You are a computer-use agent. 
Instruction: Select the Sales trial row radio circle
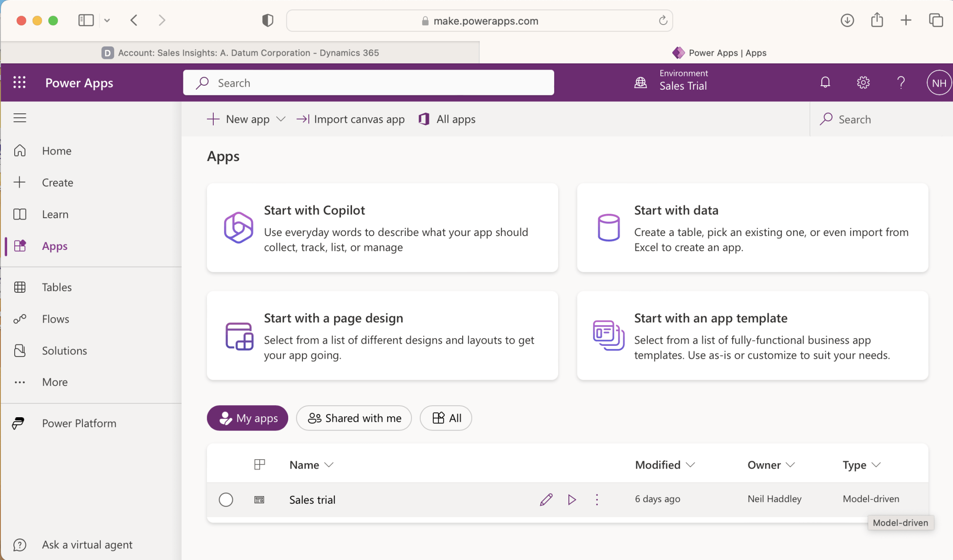tap(226, 499)
